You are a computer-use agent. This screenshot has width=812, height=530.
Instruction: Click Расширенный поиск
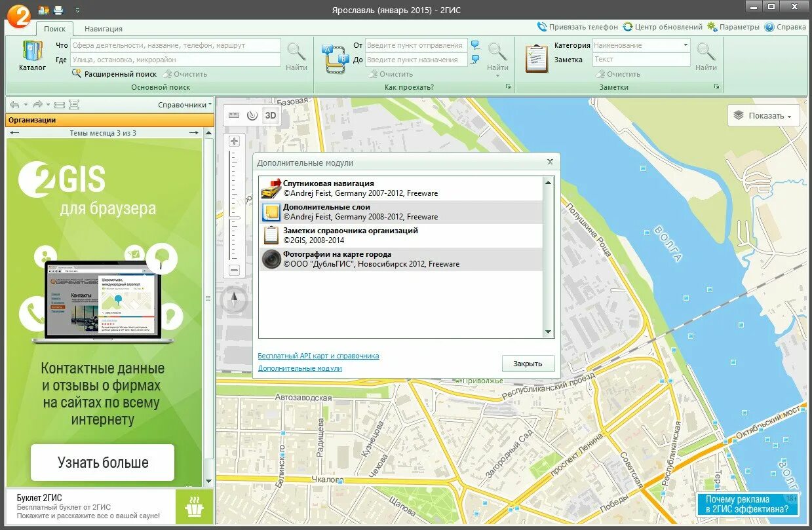click(x=115, y=74)
